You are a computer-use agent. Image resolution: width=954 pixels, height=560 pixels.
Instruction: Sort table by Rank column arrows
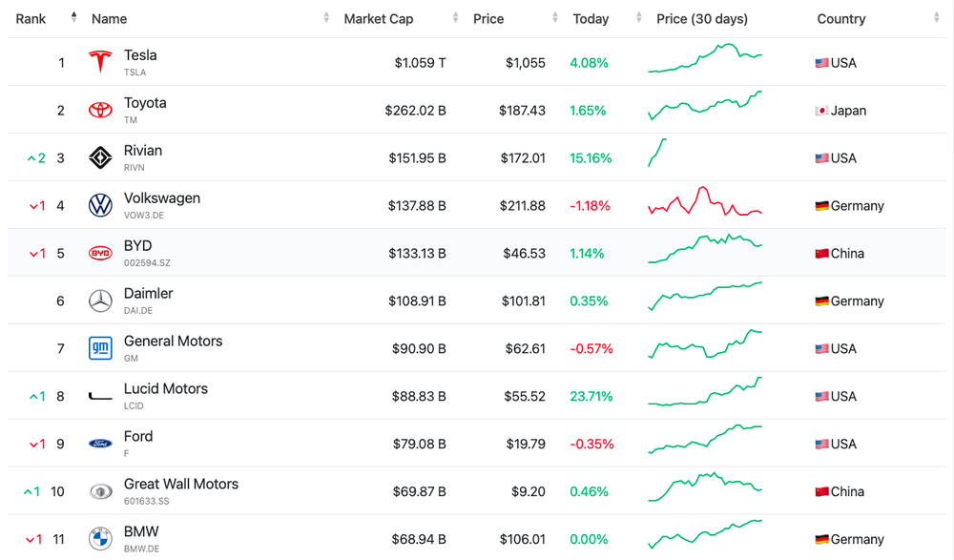point(73,18)
